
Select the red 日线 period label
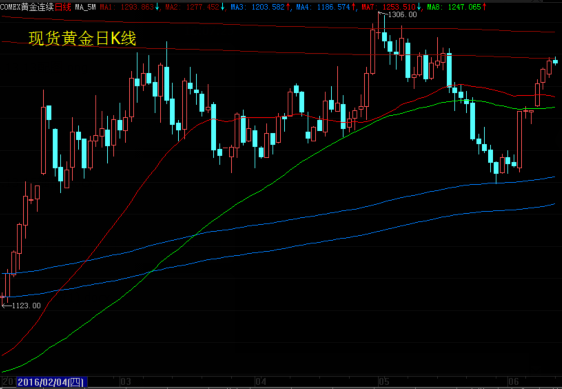point(63,7)
